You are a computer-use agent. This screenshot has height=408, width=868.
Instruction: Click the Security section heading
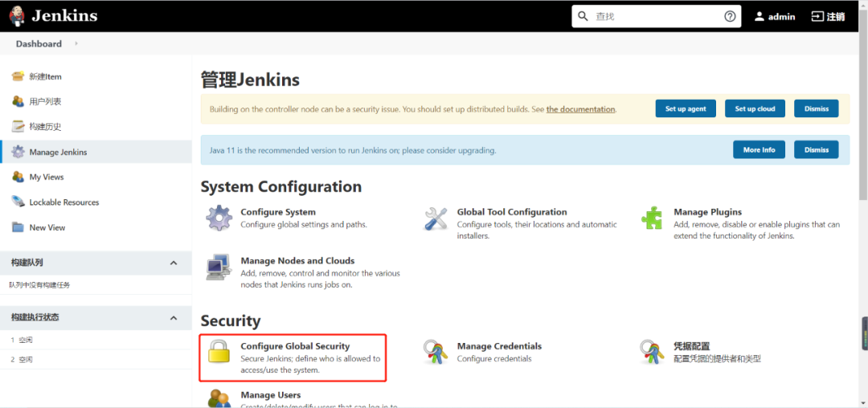tap(231, 320)
